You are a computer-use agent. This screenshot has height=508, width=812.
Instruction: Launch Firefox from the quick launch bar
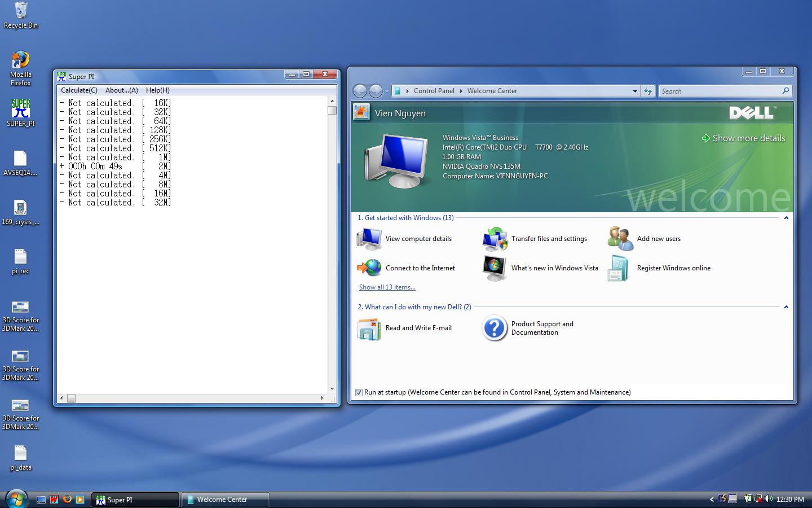[67, 500]
